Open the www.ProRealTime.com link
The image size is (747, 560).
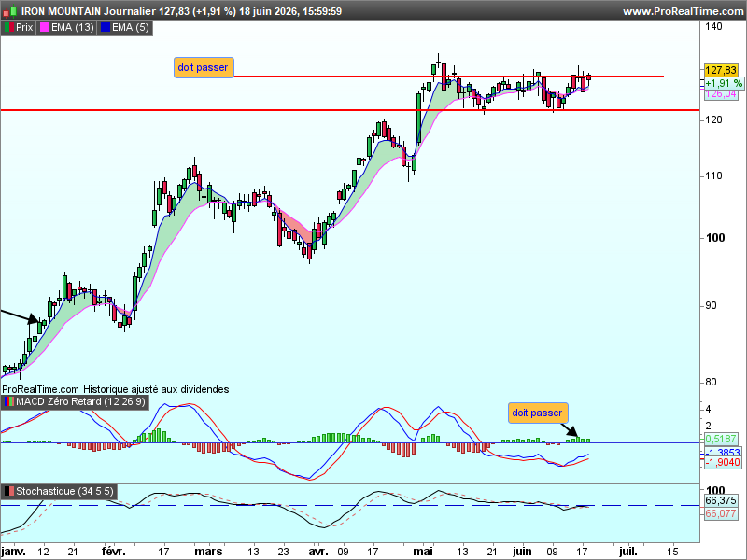[x=683, y=11]
